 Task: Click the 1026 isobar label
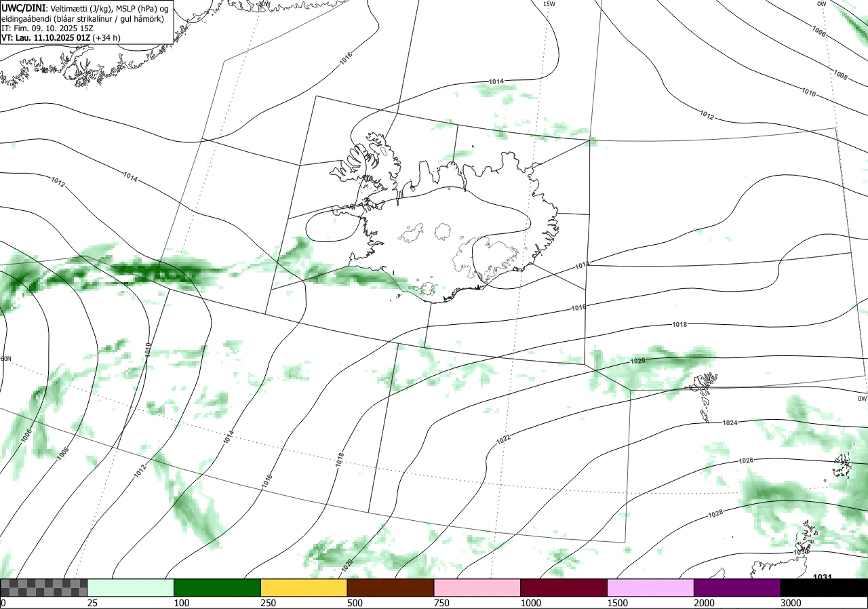tap(746, 460)
